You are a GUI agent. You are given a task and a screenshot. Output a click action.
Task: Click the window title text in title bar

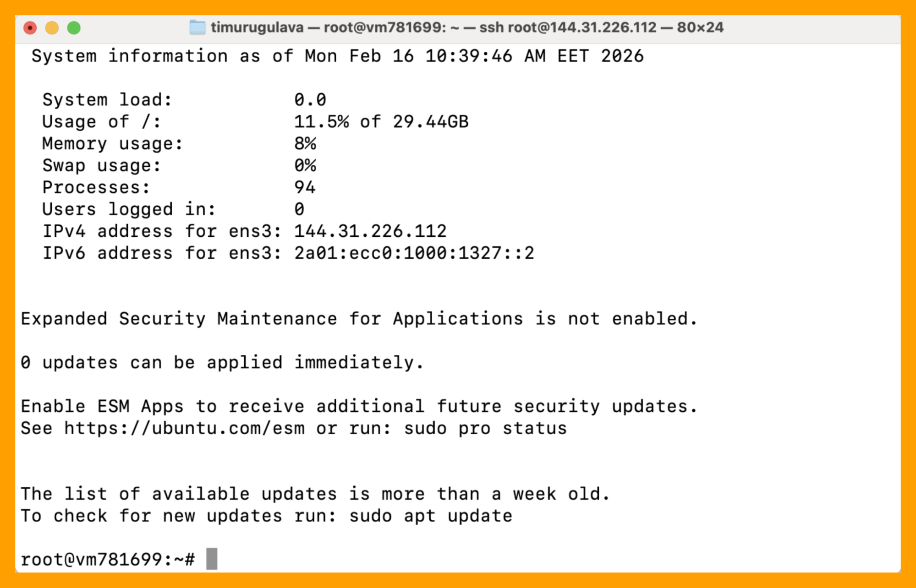(x=467, y=27)
